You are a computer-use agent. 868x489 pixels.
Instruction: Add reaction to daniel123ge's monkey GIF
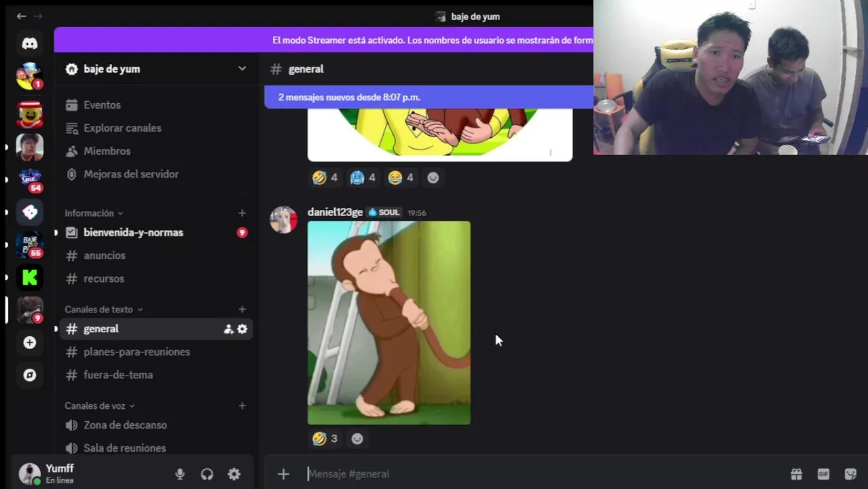(357, 439)
